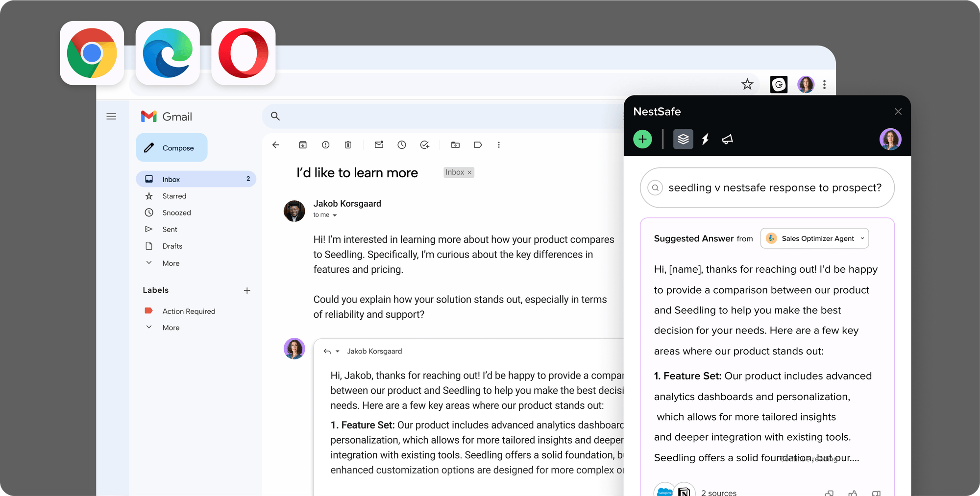Close the NestSafe panel

pyautogui.click(x=898, y=112)
